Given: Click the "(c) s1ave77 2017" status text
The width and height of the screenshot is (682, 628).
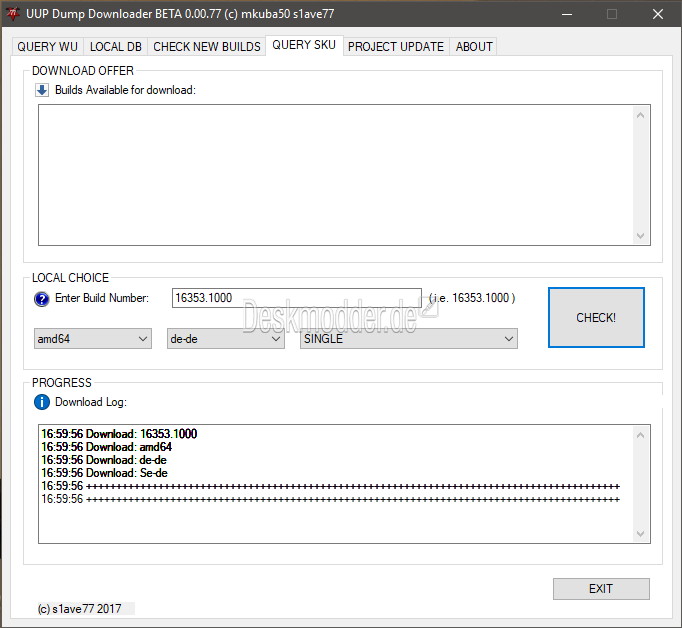Looking at the screenshot, I should point(80,608).
